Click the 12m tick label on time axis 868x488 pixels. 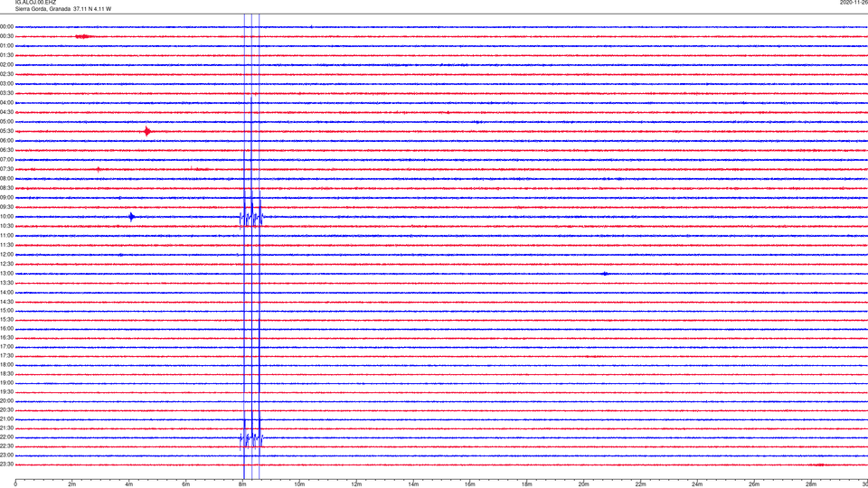356,484
